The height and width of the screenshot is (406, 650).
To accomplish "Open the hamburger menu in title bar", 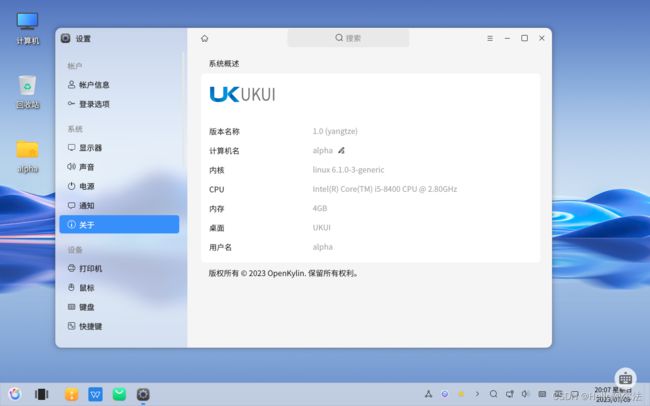I will (490, 38).
